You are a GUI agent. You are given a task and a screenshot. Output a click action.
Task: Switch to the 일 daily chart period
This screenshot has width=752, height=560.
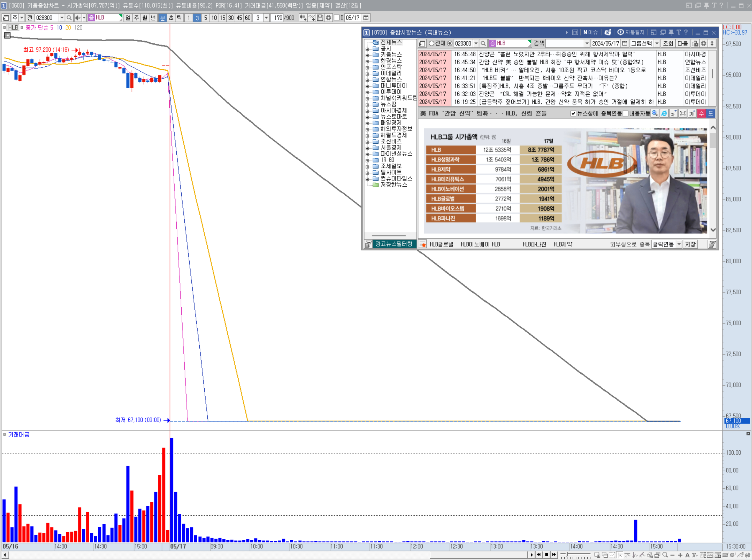tap(128, 18)
